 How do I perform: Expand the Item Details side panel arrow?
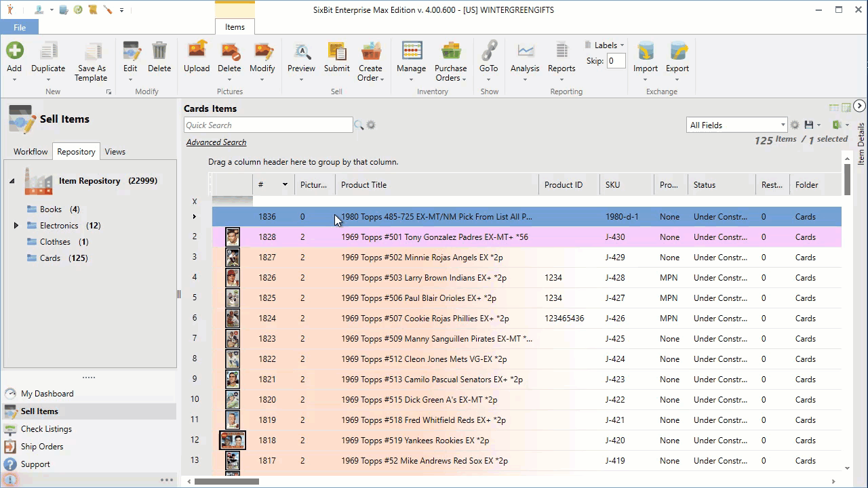(x=859, y=106)
